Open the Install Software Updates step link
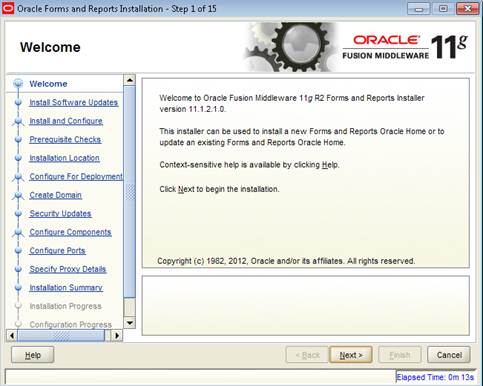483x386 pixels. (74, 102)
